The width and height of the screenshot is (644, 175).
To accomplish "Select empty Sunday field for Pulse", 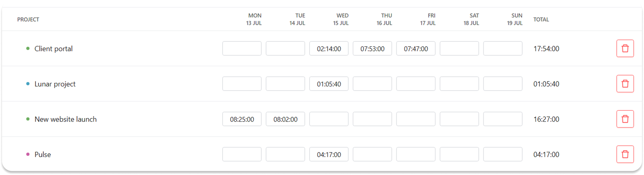I will pyautogui.click(x=503, y=154).
